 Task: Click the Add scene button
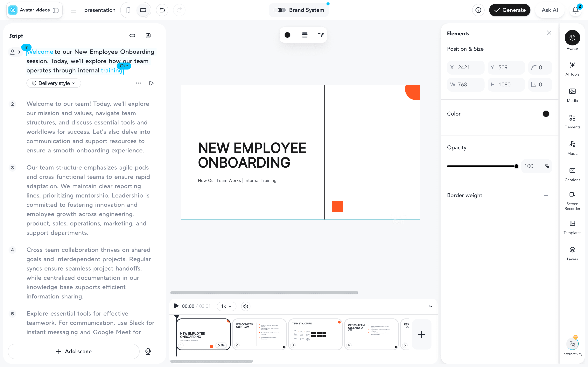pos(74,351)
